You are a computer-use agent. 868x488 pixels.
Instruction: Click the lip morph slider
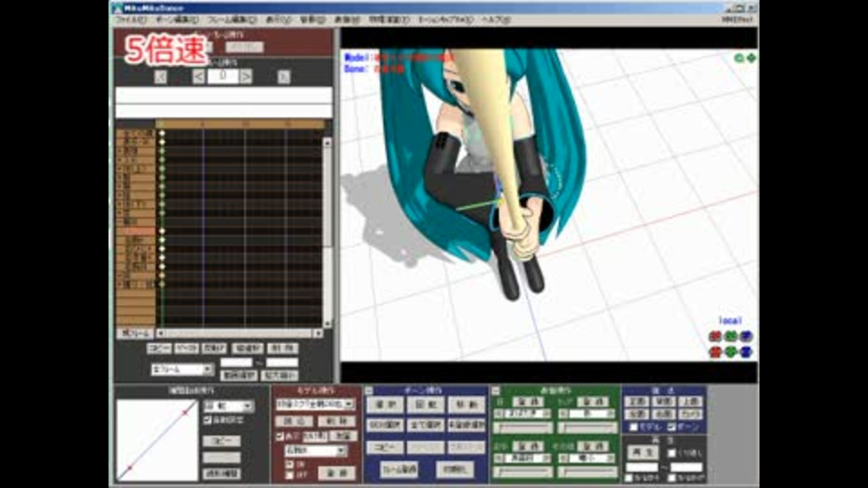(588, 427)
